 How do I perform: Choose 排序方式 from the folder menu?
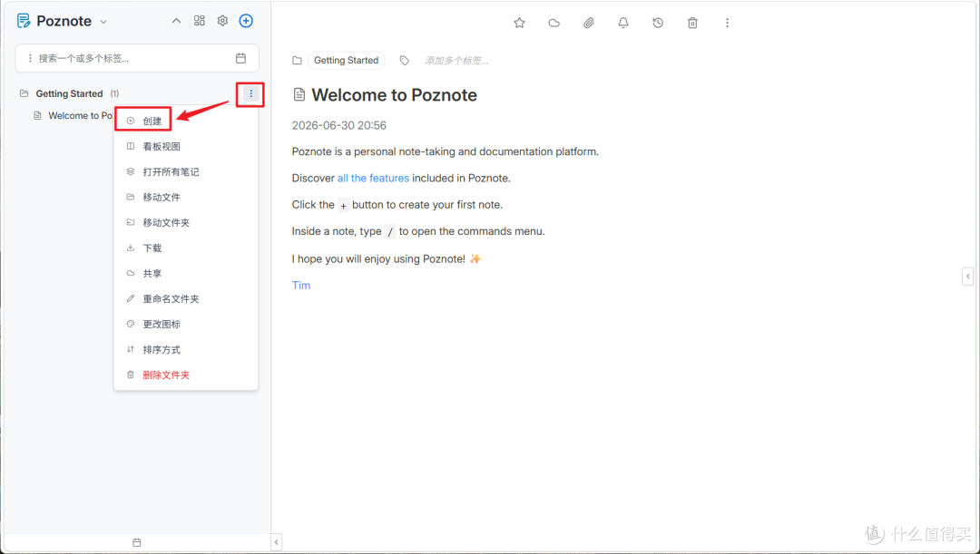(x=186, y=349)
